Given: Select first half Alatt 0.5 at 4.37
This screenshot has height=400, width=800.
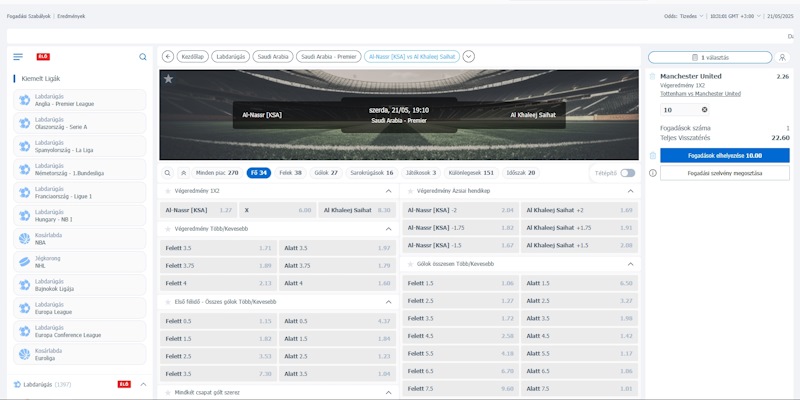Looking at the screenshot, I should pos(337,321).
